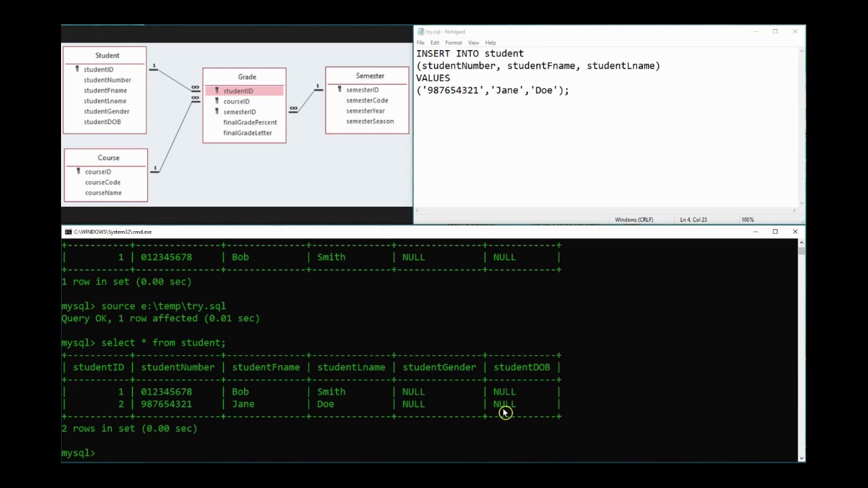This screenshot has width=868, height=488.
Task: Click the key icon beside semesterID in Semester table
Action: click(x=339, y=89)
